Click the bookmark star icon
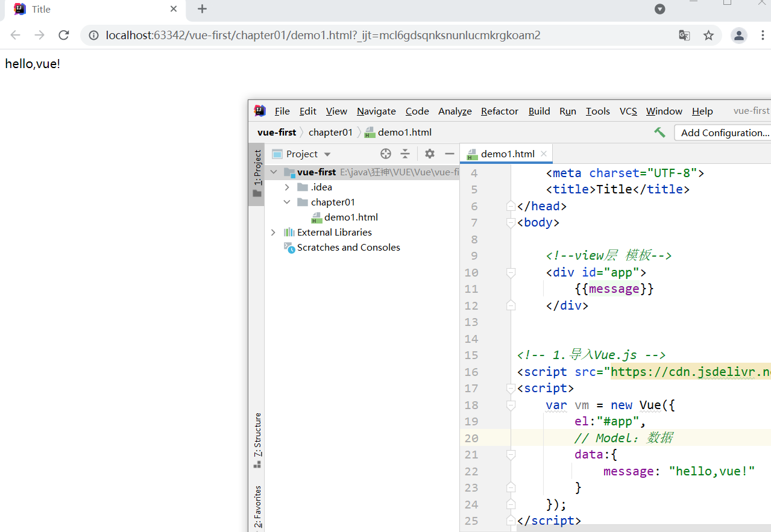The height and width of the screenshot is (532, 771). (x=708, y=36)
